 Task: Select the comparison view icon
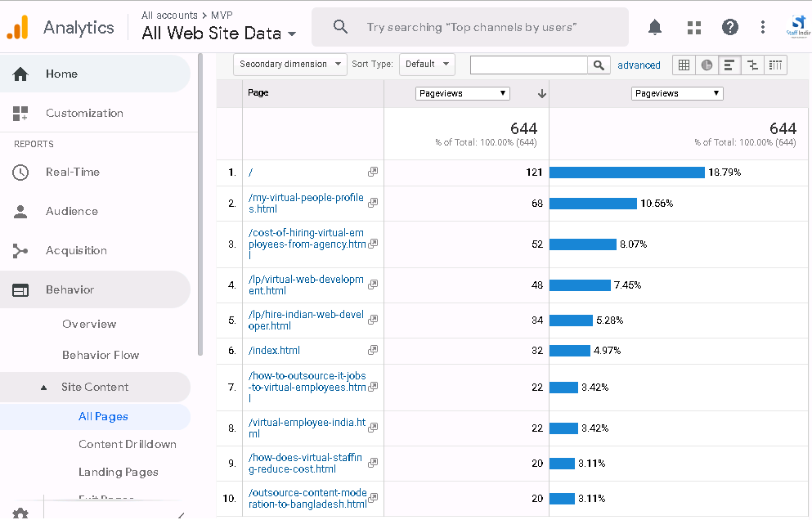click(752, 65)
